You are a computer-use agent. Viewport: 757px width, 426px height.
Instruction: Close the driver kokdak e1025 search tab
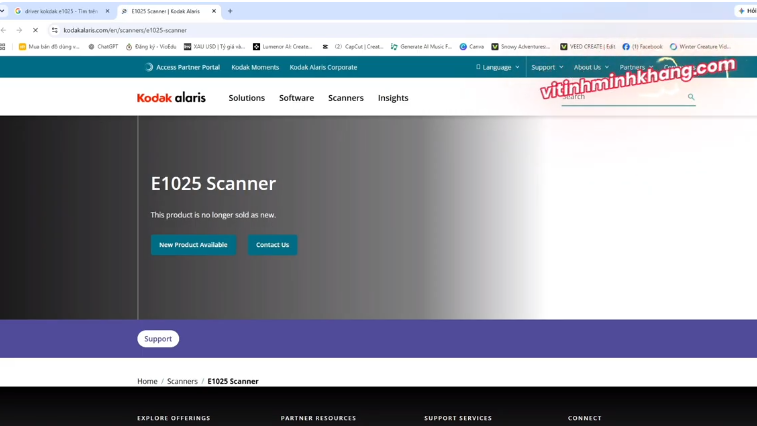pyautogui.click(x=107, y=11)
